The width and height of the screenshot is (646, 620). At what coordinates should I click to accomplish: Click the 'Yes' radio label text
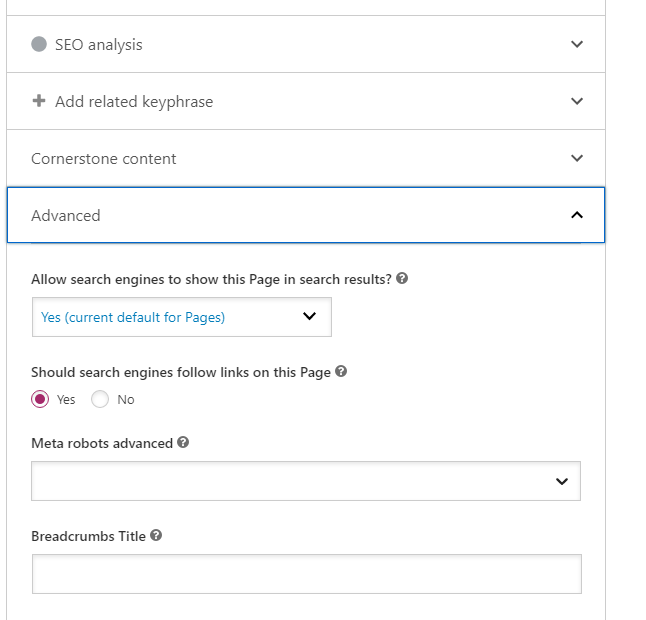tap(66, 400)
